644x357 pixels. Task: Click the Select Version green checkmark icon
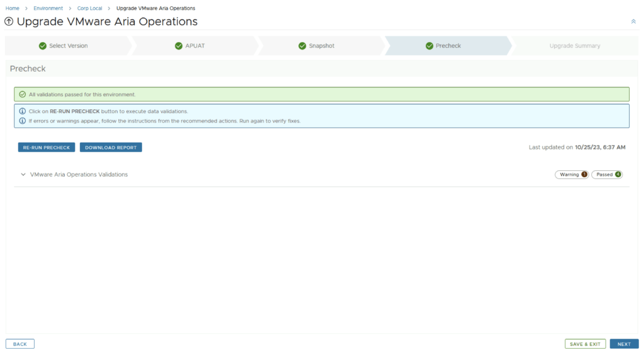[43, 46]
